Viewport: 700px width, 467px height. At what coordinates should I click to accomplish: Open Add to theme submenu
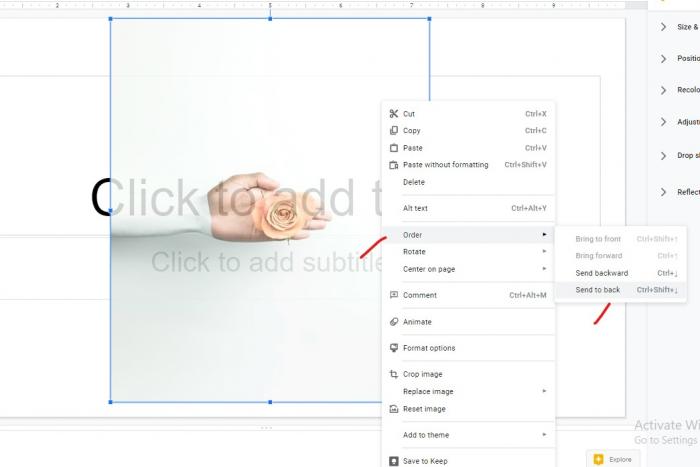(468, 435)
